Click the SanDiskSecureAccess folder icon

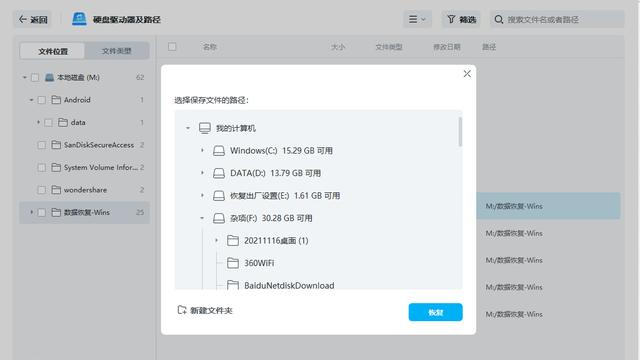tap(56, 145)
